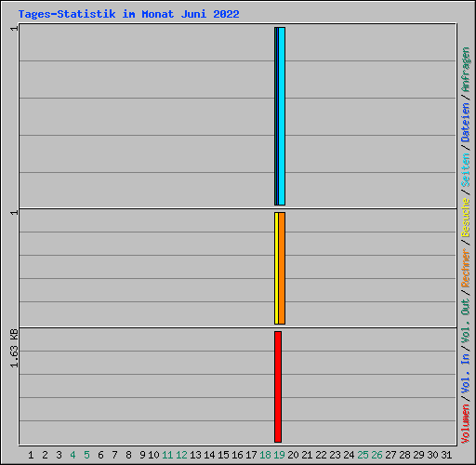Image resolution: width=476 pixels, height=465 pixels.
Task: Click green day label 25 on the x-axis
Action: (x=363, y=455)
